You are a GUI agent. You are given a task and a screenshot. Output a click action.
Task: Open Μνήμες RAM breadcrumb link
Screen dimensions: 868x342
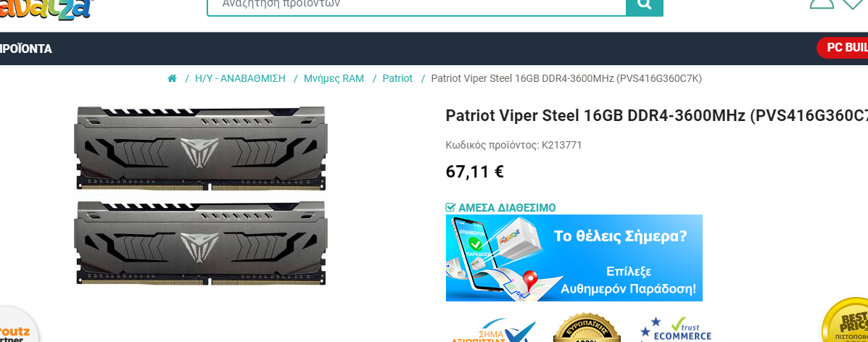click(334, 78)
